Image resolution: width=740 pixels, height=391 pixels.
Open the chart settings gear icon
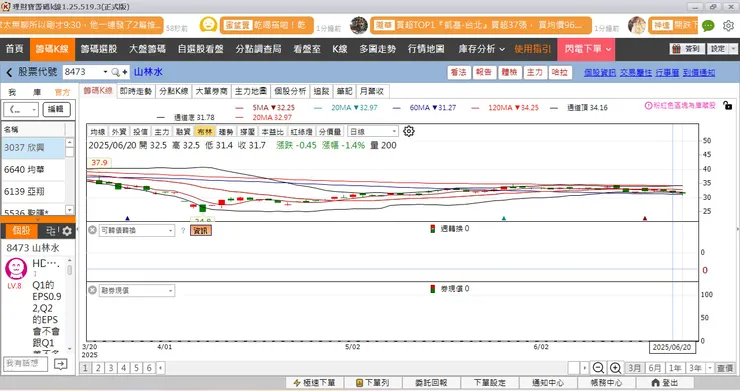point(409,131)
